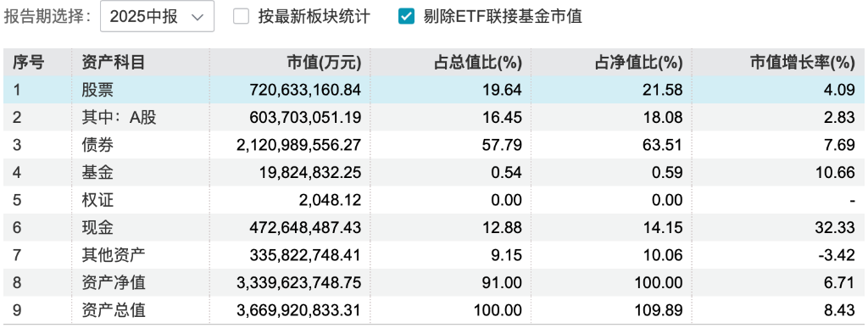Image resolution: width=868 pixels, height=328 pixels.
Task: Open the 2025中报 report period dropdown
Action: 157,17
